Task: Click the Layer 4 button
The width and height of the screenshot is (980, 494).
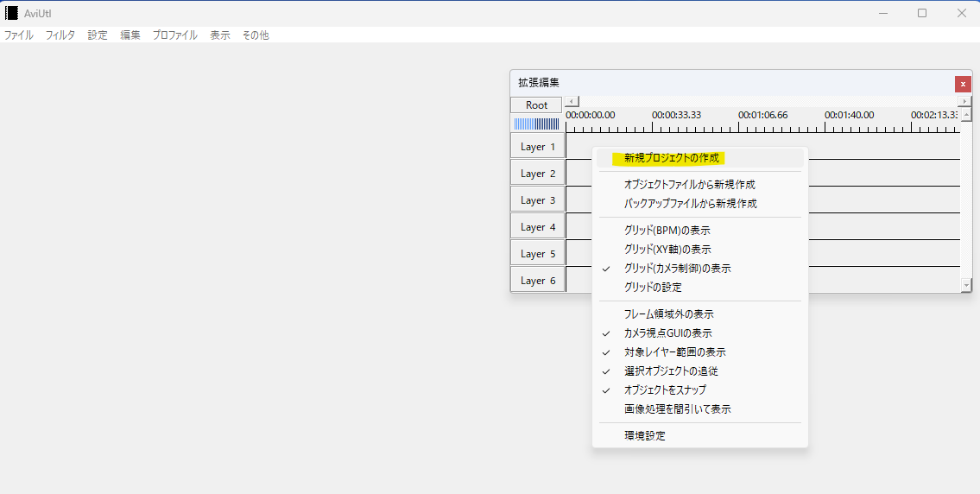Action: (x=538, y=227)
